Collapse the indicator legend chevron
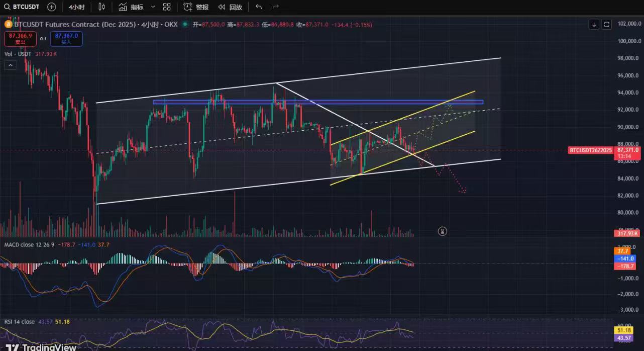644x351 pixels. (10, 65)
